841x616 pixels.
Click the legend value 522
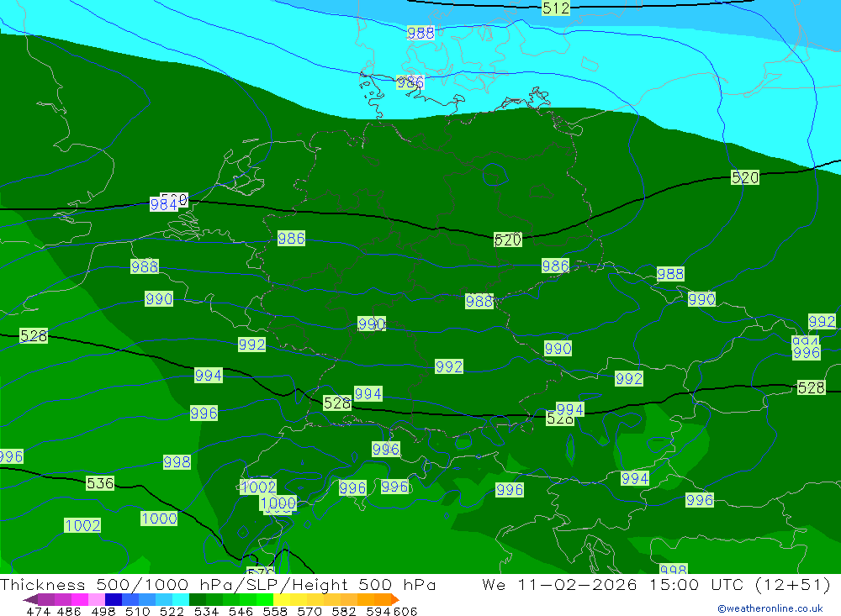click(x=172, y=611)
